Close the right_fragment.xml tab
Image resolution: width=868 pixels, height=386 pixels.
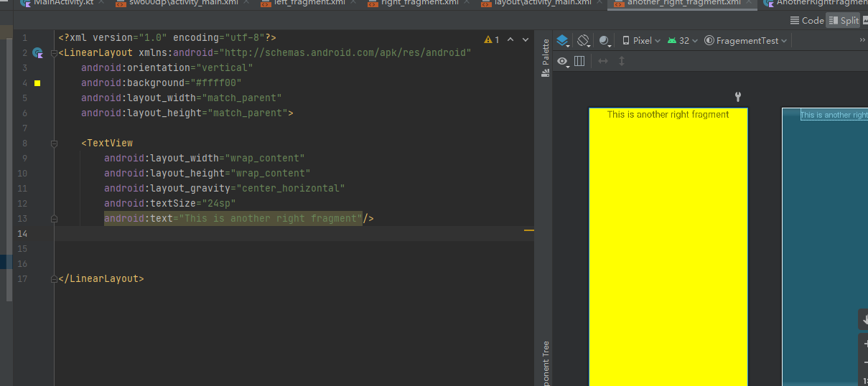(466, 3)
